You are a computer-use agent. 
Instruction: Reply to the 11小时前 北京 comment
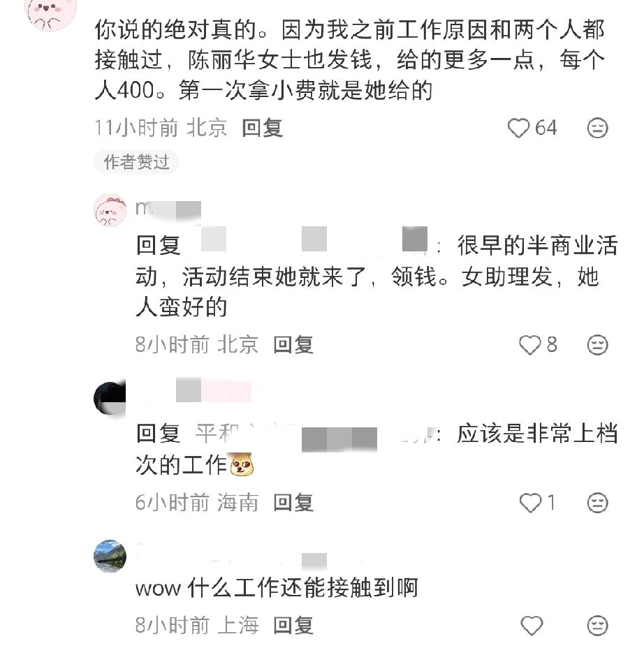point(262,128)
